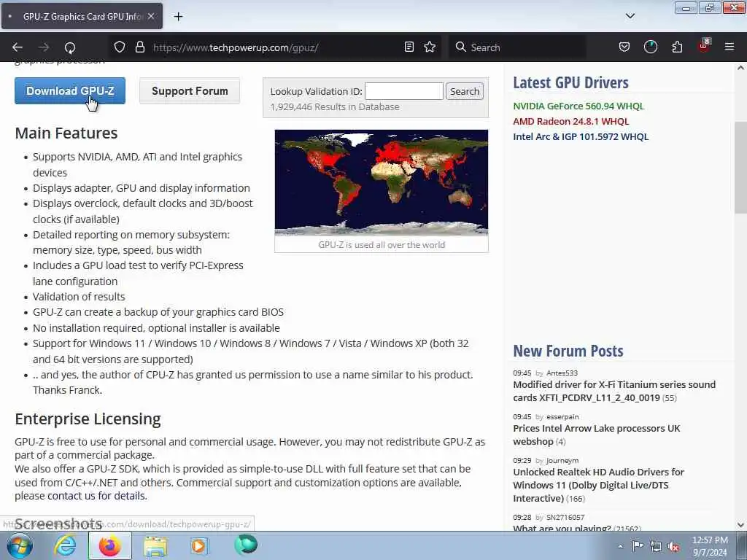Click the validation Search button
This screenshot has width=747, height=560.
(465, 91)
